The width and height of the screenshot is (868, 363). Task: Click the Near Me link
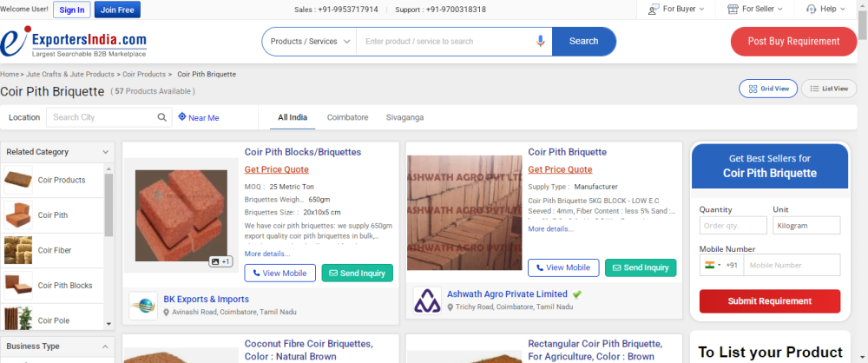pyautogui.click(x=204, y=117)
